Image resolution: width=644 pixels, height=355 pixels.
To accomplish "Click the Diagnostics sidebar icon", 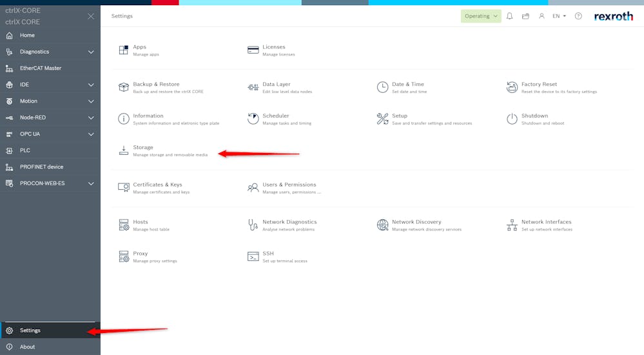I will (x=9, y=52).
